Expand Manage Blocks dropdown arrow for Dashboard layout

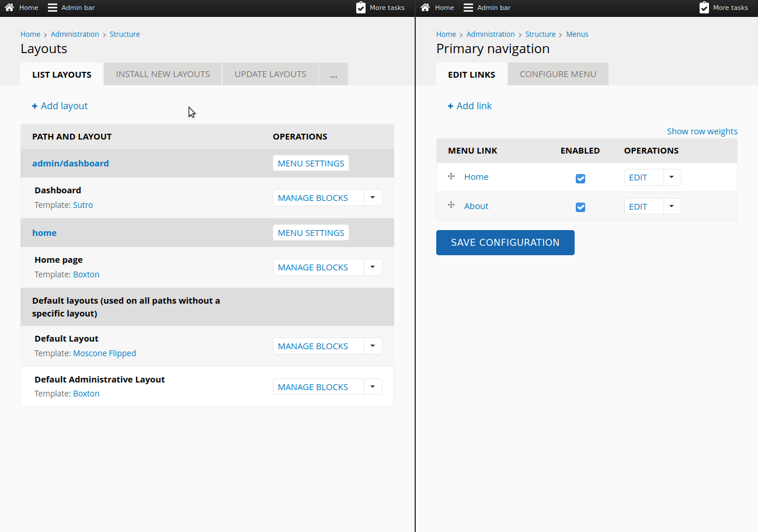373,197
